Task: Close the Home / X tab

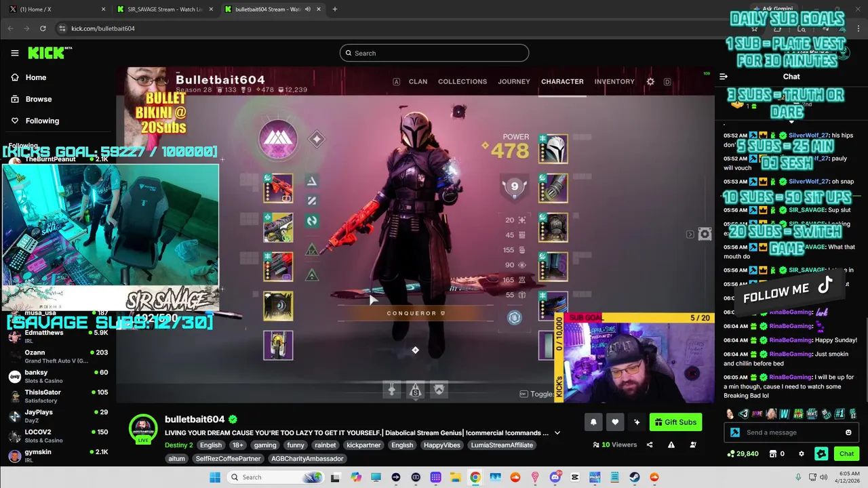Action: click(103, 9)
